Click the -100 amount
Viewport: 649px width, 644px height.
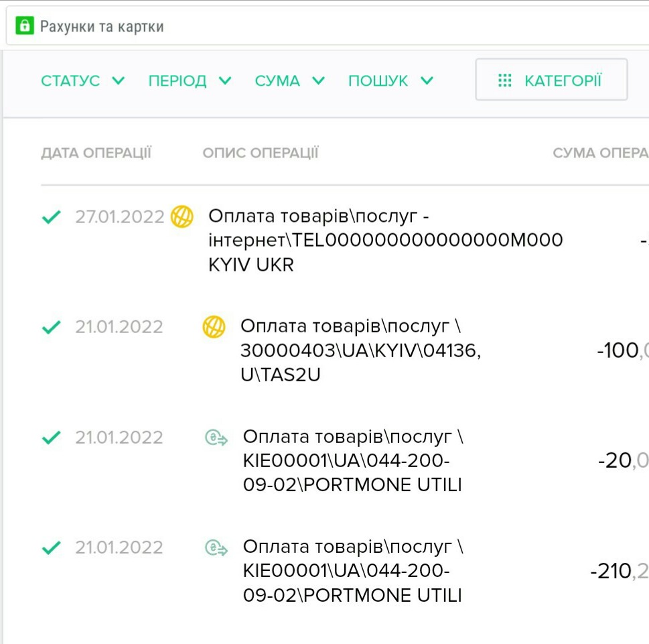[x=622, y=350]
